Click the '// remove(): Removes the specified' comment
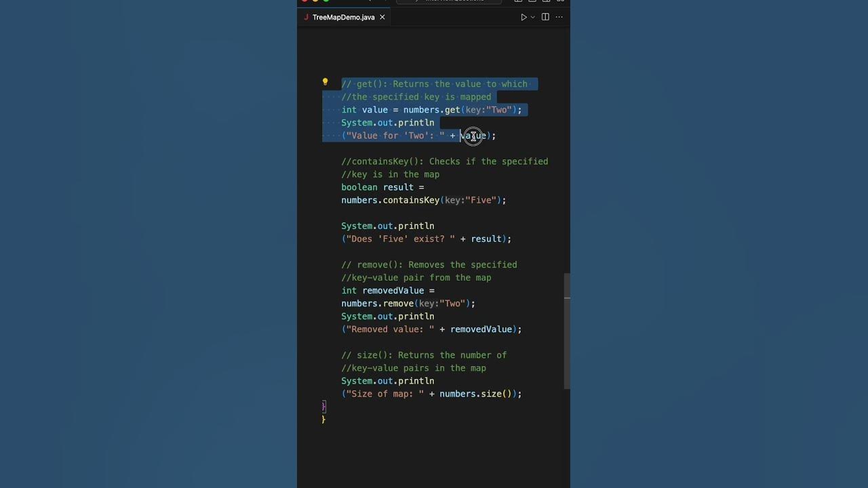Image resolution: width=868 pixels, height=488 pixels. (429, 264)
